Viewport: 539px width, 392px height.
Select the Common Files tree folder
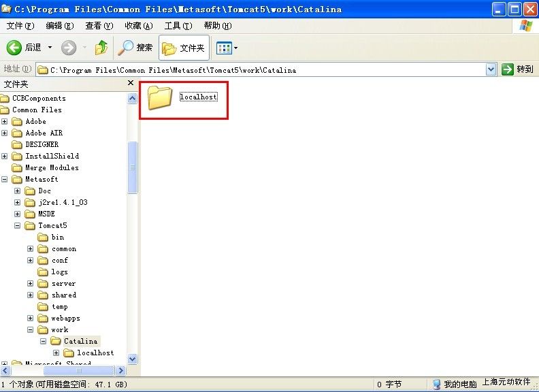pyautogui.click(x=37, y=110)
